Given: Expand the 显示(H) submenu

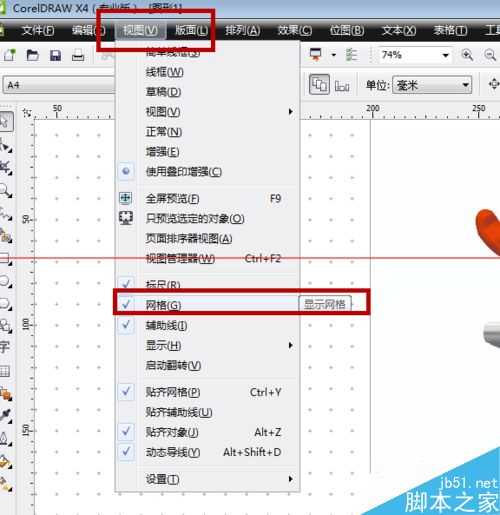Looking at the screenshot, I should pyautogui.click(x=207, y=345).
